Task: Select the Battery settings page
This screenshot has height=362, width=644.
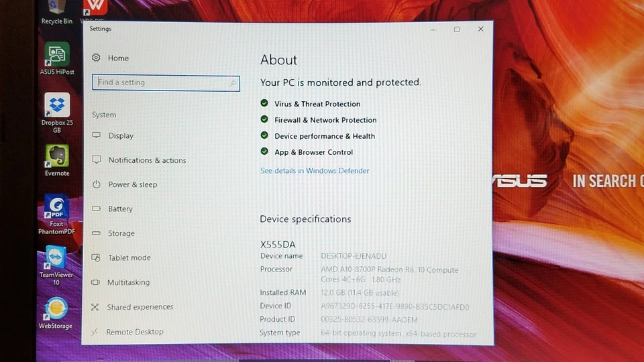Action: pos(120,208)
